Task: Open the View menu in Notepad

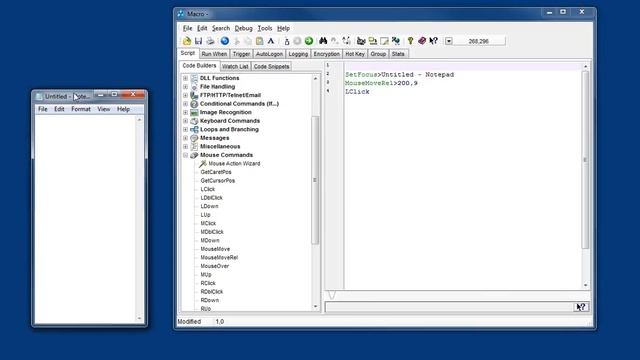Action: 104,109
